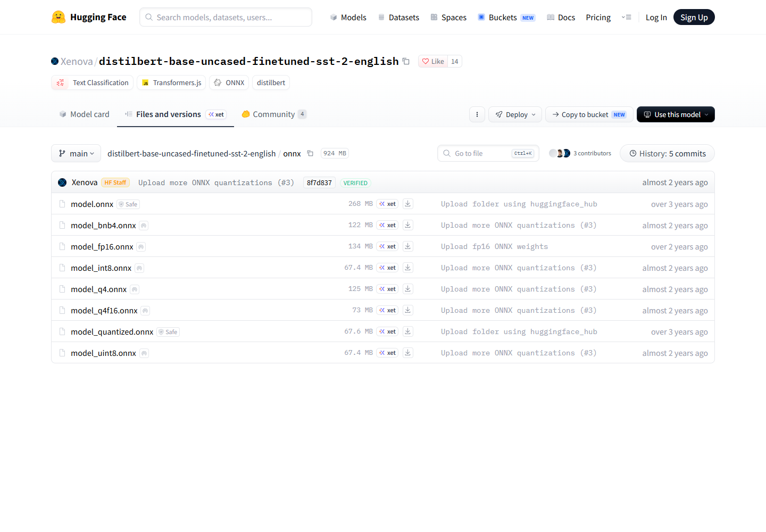Viewport: 766px width, 532px height.
Task: Open the Community tab
Action: tap(274, 114)
